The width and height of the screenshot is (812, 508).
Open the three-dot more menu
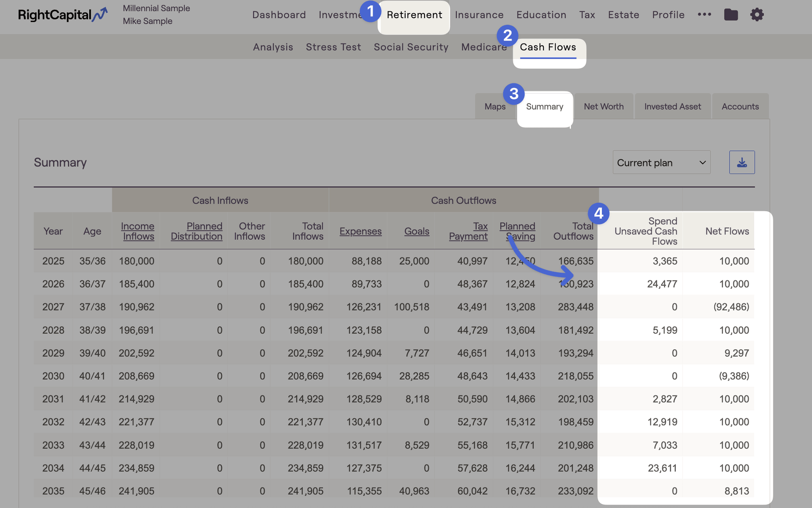[704, 15]
